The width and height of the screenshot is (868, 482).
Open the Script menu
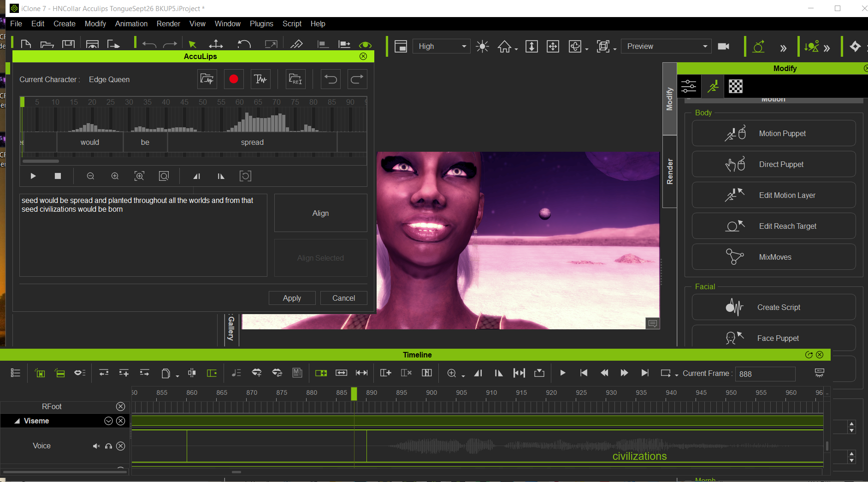click(292, 24)
